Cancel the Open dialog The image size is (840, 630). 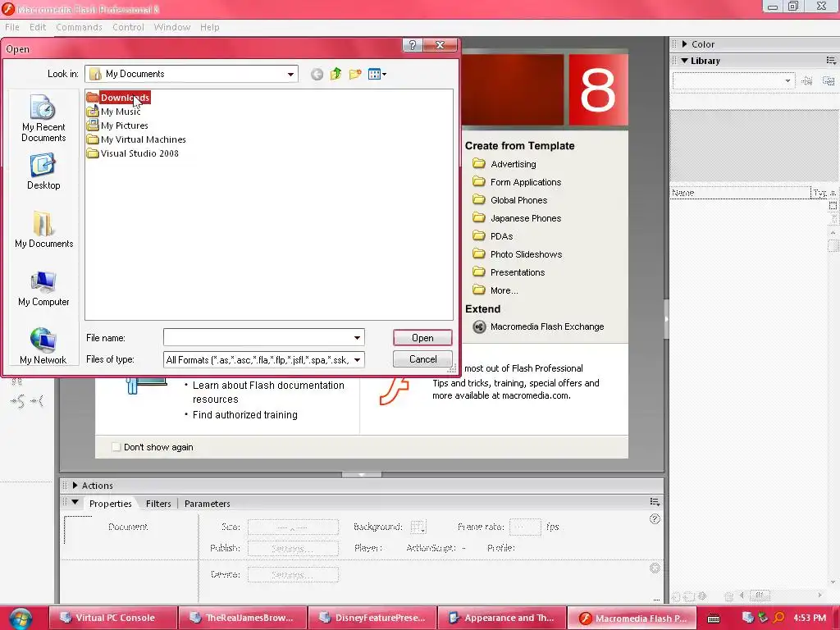[x=422, y=359]
